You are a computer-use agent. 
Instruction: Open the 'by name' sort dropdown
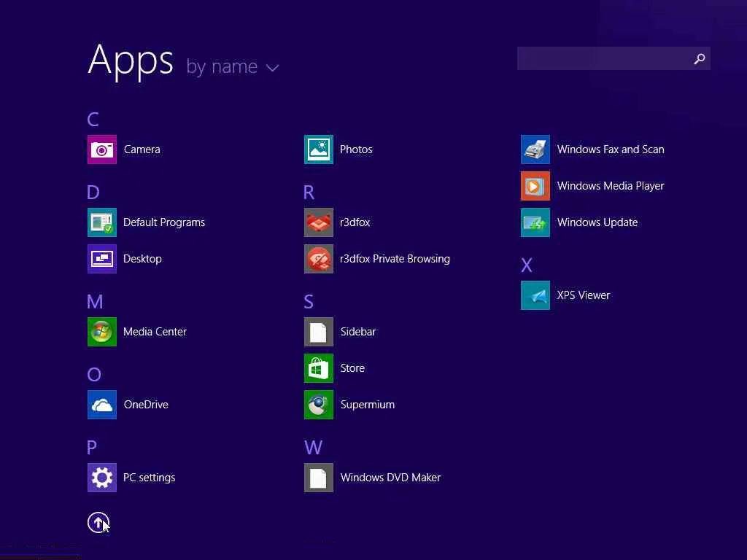coord(232,66)
